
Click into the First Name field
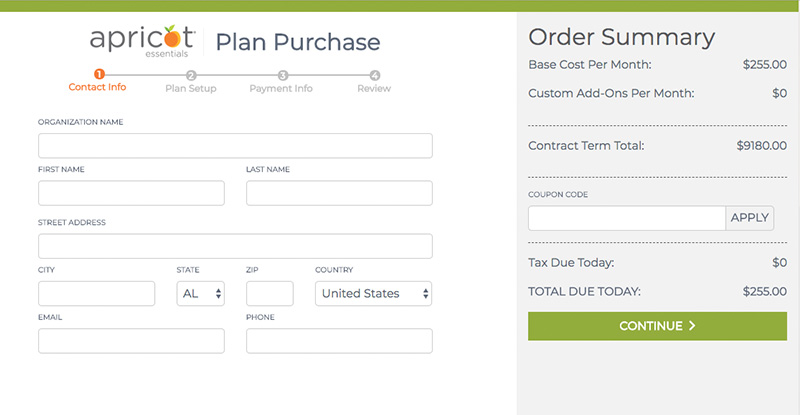pos(131,193)
